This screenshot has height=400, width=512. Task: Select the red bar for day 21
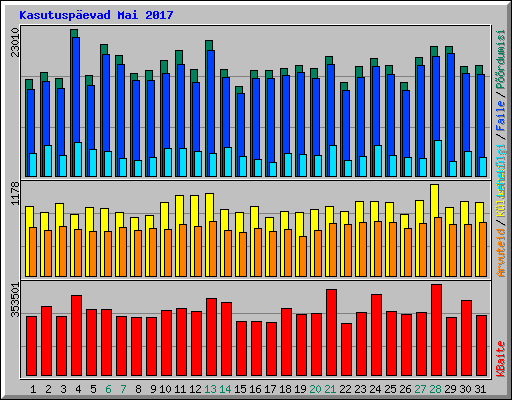[x=331, y=333]
